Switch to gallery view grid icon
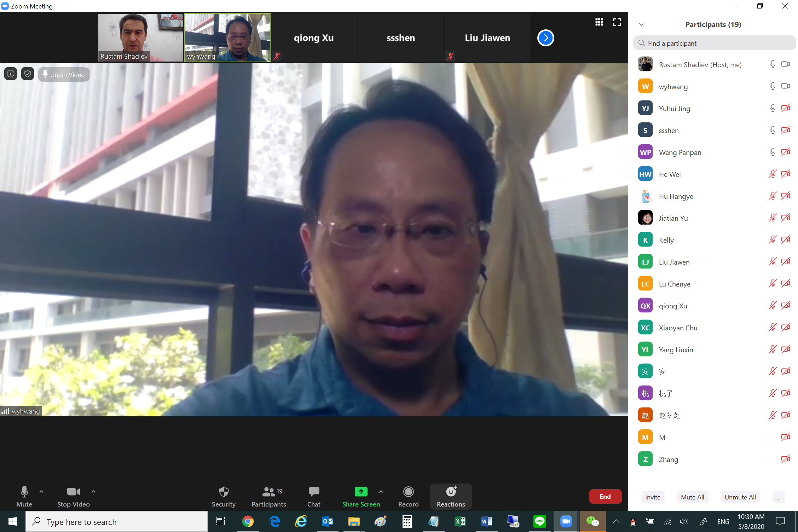 (599, 22)
